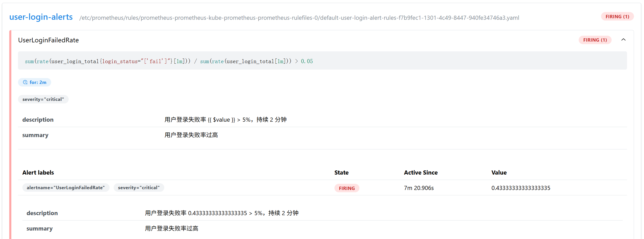Click the rule file path ending in .yaml
This screenshot has height=239, width=644.
coord(299,18)
